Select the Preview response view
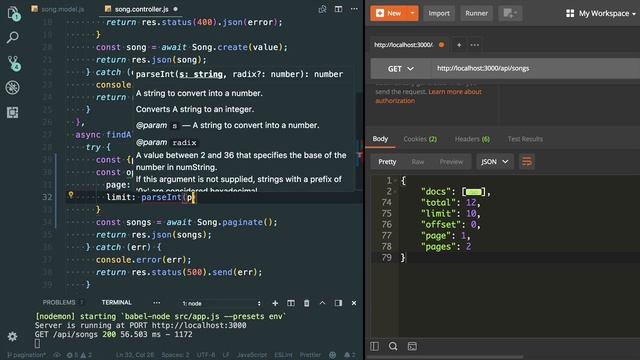 point(451,162)
